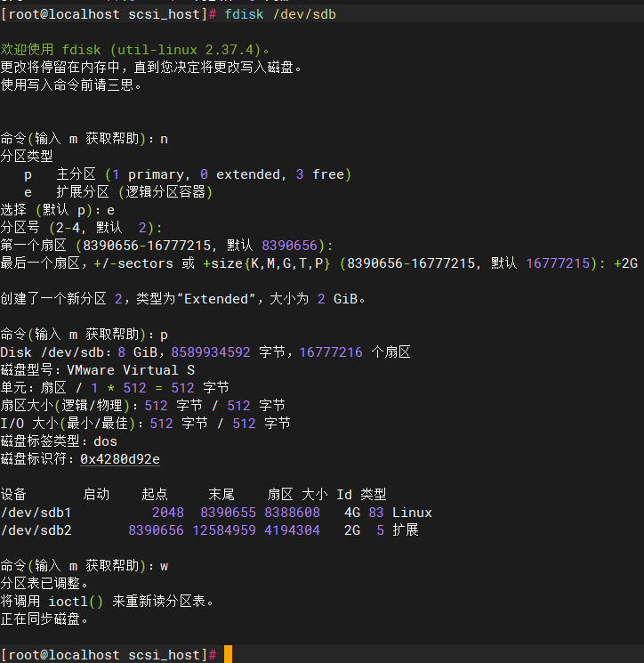Click the 'ioctl()' text in the reread message
The height and width of the screenshot is (663, 644).
[76, 602]
